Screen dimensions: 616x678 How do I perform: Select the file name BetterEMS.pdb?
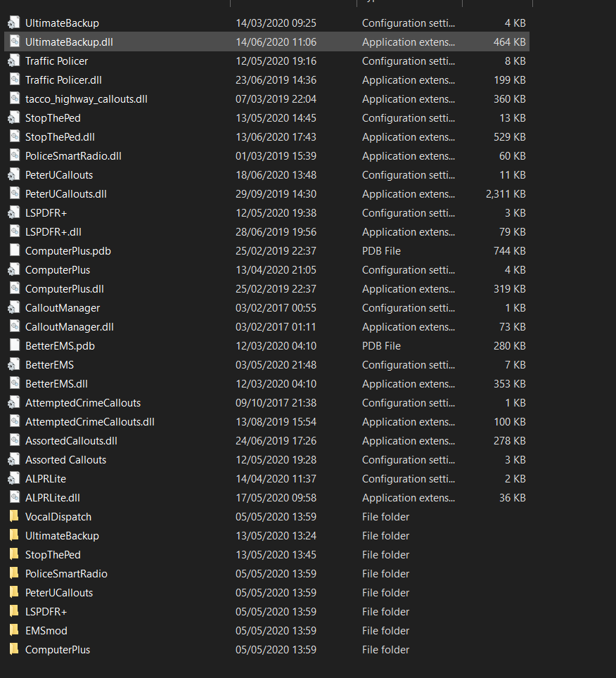click(60, 346)
